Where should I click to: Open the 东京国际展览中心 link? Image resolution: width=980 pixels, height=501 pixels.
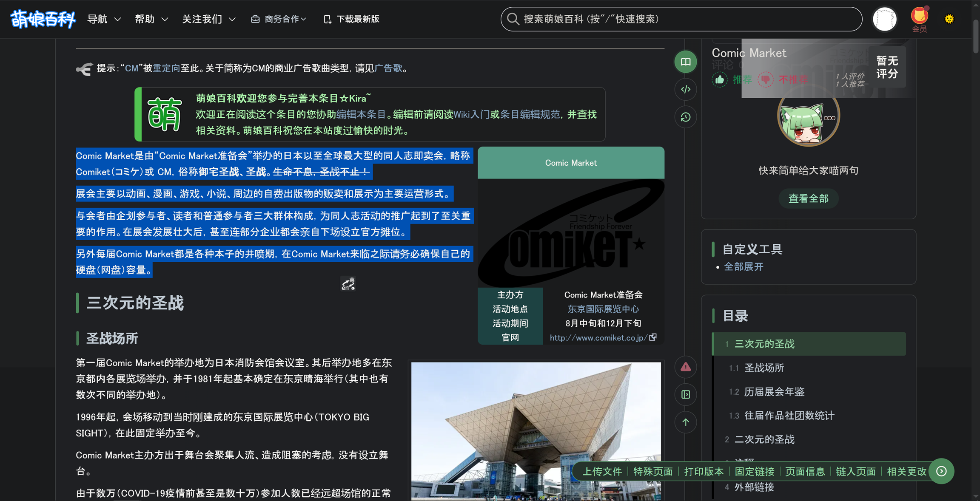(x=603, y=309)
